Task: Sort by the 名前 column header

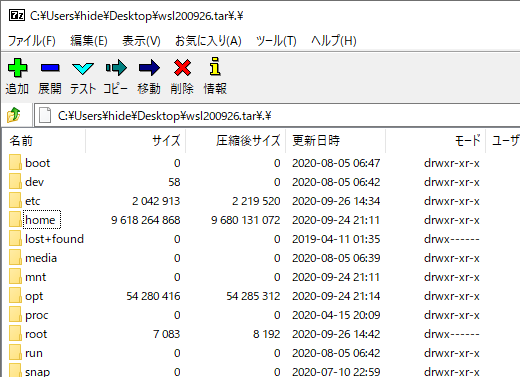Action: point(43,141)
